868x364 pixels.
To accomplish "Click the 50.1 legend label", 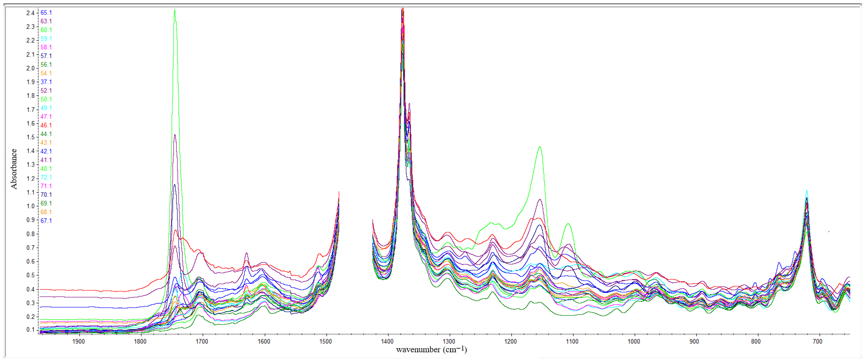I will [46, 99].
